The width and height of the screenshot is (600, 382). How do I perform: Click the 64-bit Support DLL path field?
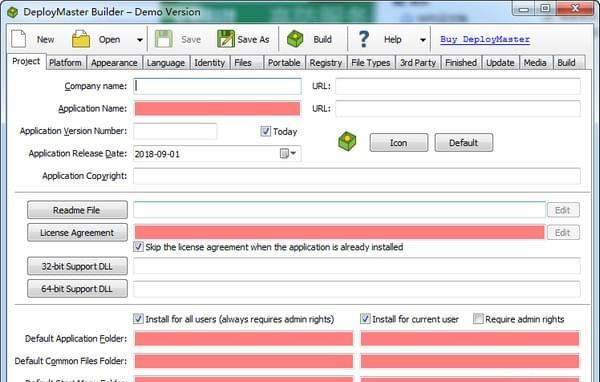(x=357, y=289)
